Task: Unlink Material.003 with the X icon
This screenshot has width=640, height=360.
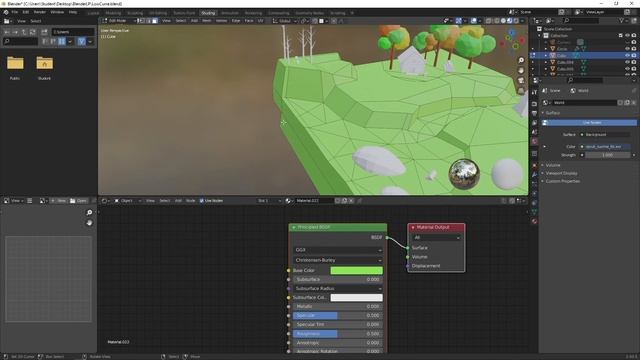Action: [351, 201]
